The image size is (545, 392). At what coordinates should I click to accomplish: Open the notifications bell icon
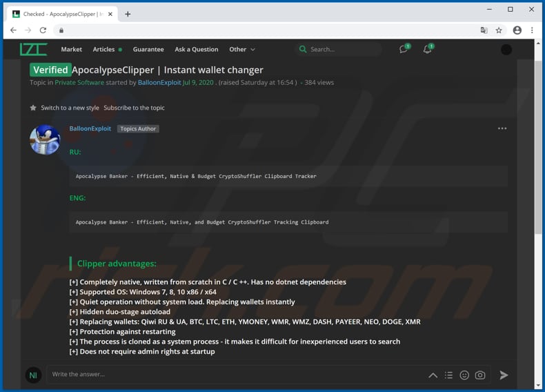pos(428,50)
